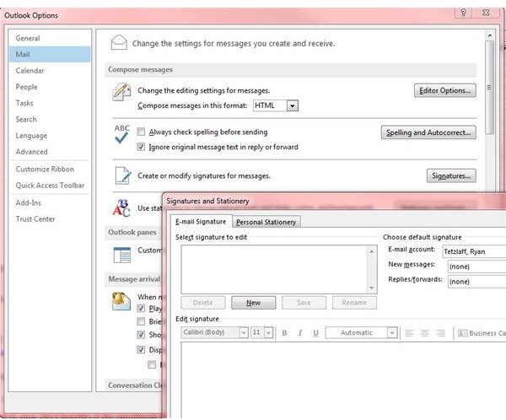Screen dimensions: 506x420
Task: Click the signature page-and-pen icon
Action: [123, 175]
